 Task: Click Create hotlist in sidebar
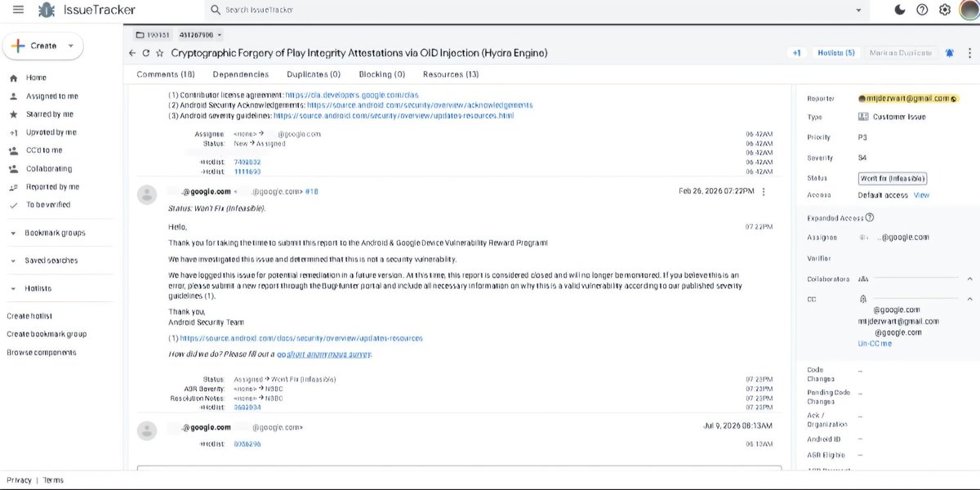(29, 316)
